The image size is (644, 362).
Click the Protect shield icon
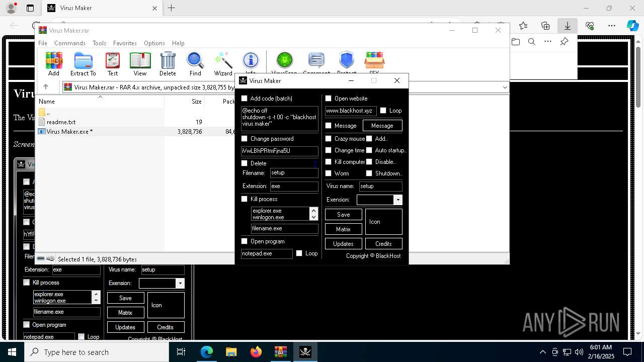coord(346,61)
